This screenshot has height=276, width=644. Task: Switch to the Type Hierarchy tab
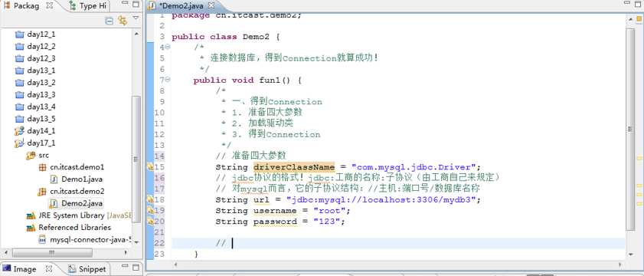pos(88,6)
